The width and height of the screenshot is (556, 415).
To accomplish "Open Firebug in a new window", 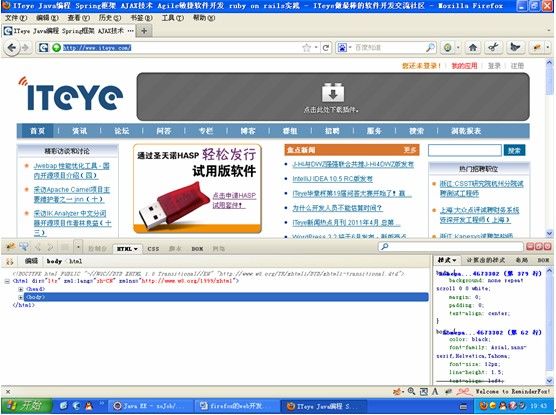I will (x=539, y=247).
